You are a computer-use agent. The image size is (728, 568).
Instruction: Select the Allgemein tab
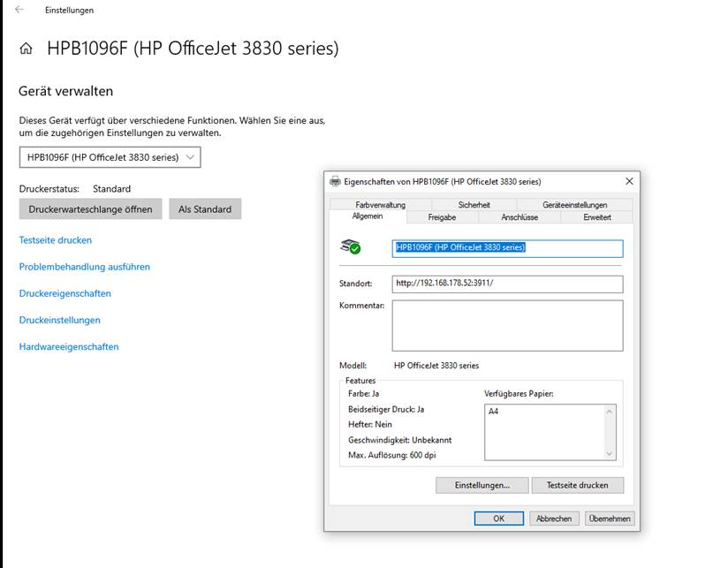pos(368,216)
